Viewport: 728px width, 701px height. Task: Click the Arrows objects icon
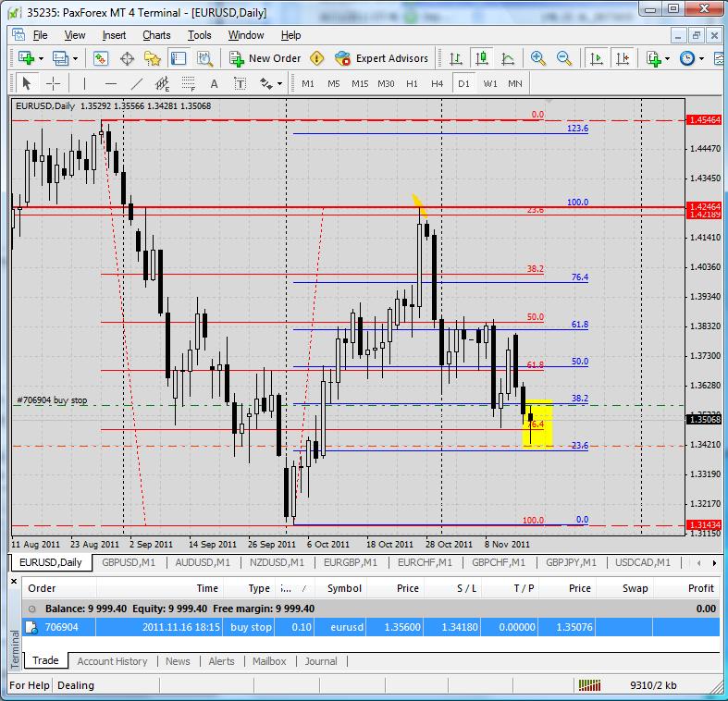[266, 83]
